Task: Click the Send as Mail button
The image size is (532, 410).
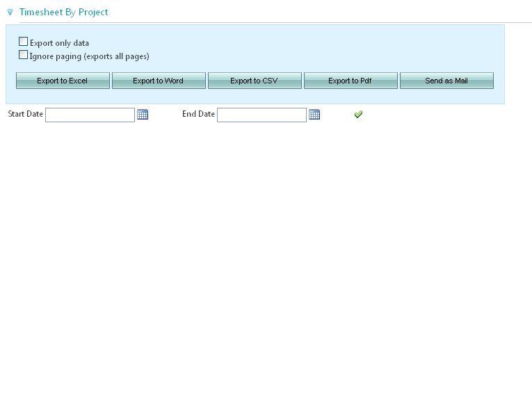Action: [447, 81]
